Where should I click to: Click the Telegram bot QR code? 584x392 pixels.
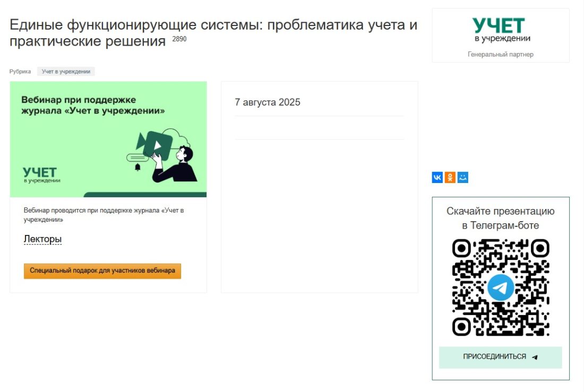pyautogui.click(x=501, y=288)
